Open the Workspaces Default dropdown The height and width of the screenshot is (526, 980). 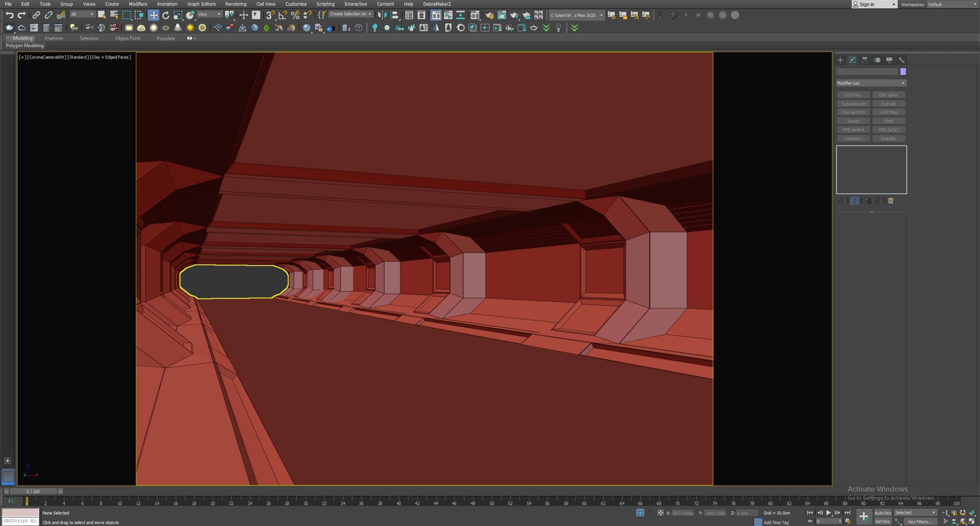pyautogui.click(x=952, y=4)
